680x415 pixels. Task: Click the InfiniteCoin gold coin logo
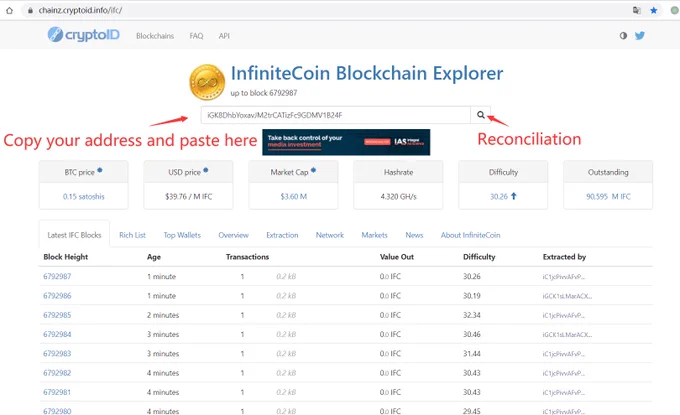click(207, 82)
